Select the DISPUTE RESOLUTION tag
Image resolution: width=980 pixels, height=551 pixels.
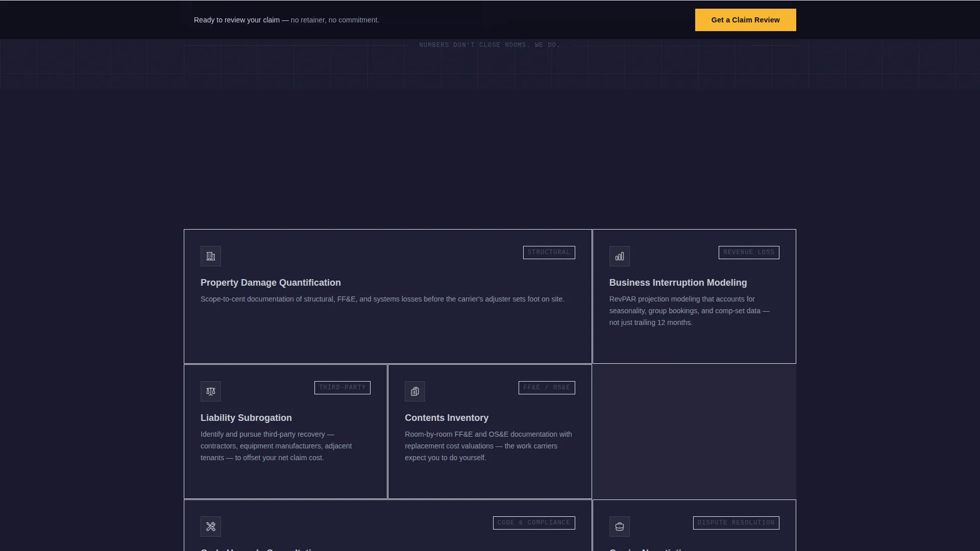click(x=736, y=523)
